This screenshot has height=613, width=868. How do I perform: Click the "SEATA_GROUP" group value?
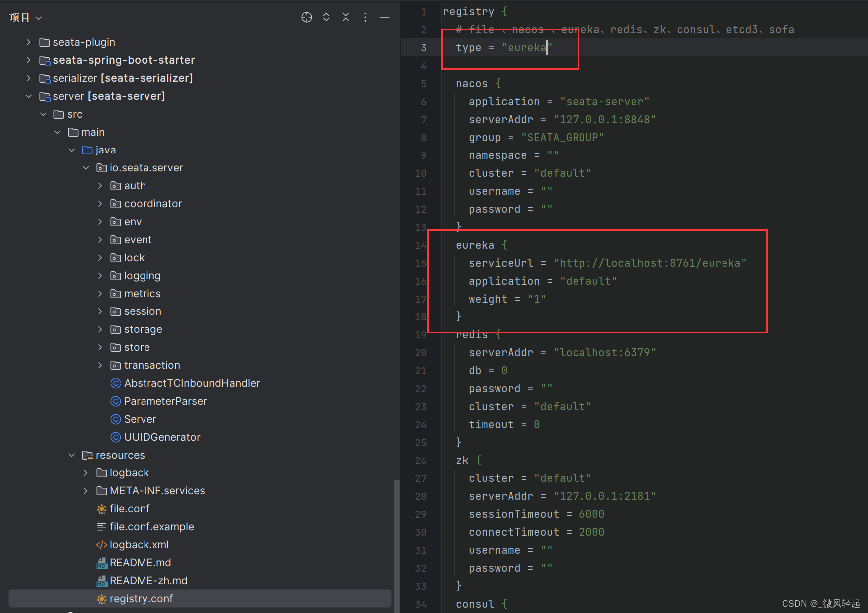click(x=563, y=138)
